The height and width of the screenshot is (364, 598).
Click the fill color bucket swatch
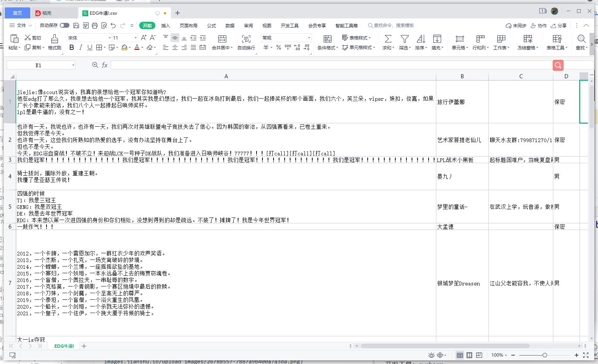coord(124,47)
